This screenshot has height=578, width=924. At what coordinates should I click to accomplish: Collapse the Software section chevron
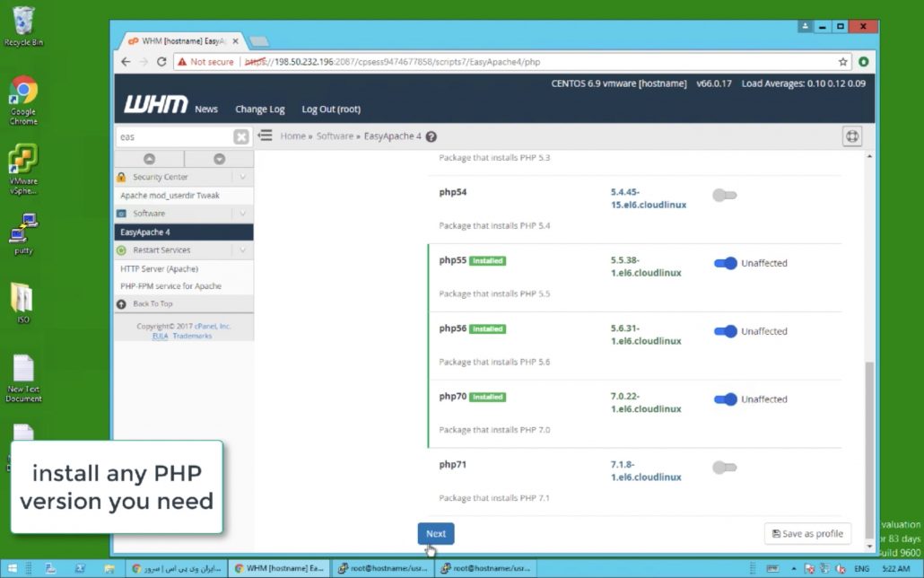click(x=242, y=214)
